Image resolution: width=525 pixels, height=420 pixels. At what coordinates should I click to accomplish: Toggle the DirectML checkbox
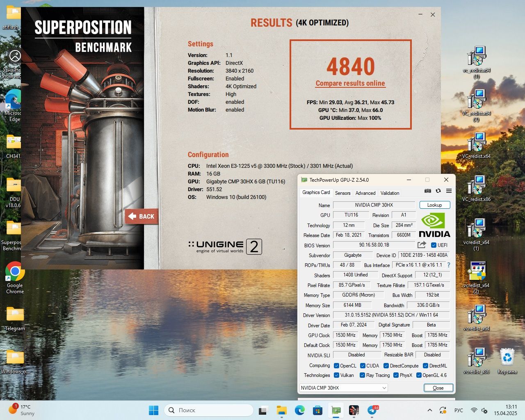pyautogui.click(x=425, y=366)
